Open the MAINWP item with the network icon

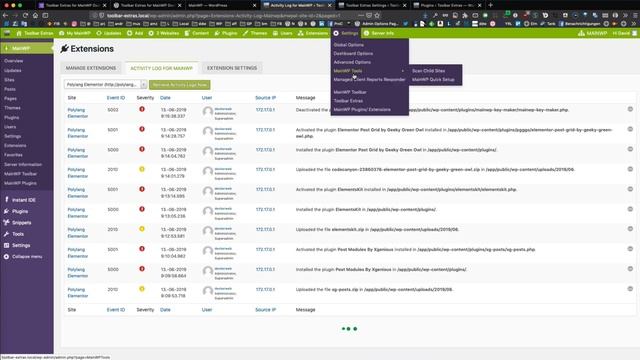[593, 33]
